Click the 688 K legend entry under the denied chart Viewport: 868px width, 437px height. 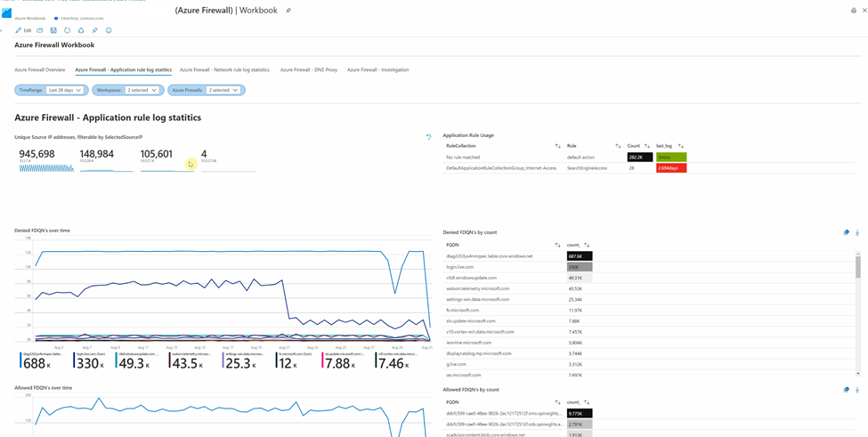pos(42,360)
